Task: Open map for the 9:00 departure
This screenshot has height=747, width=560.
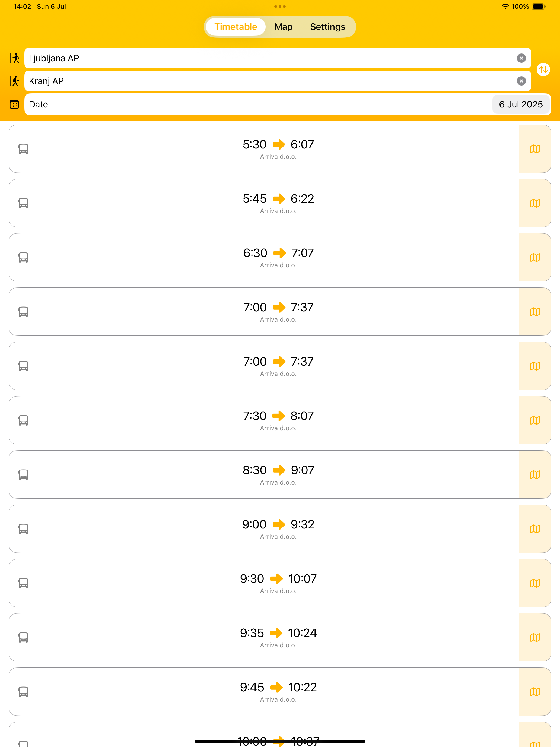Action: point(535,529)
